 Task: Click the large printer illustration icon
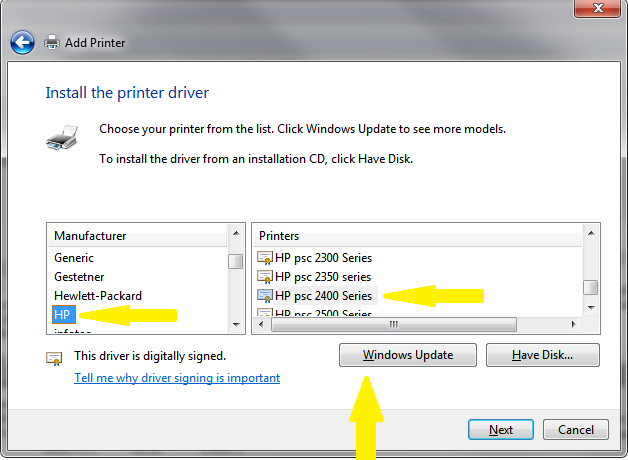click(62, 137)
